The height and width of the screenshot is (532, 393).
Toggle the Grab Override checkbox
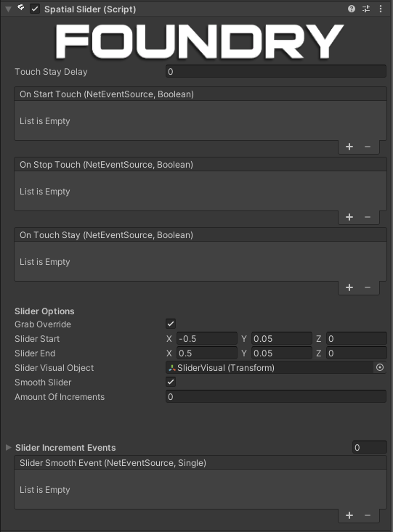coord(171,324)
